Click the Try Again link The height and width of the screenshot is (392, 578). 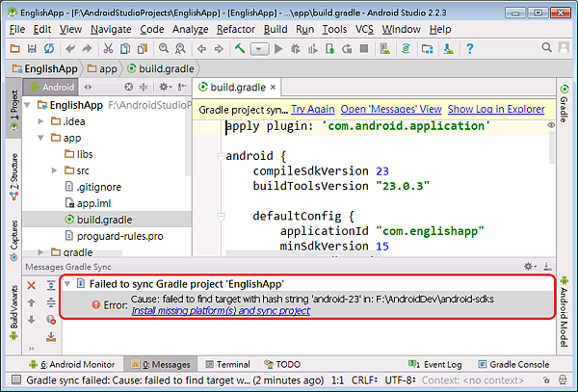(x=312, y=110)
